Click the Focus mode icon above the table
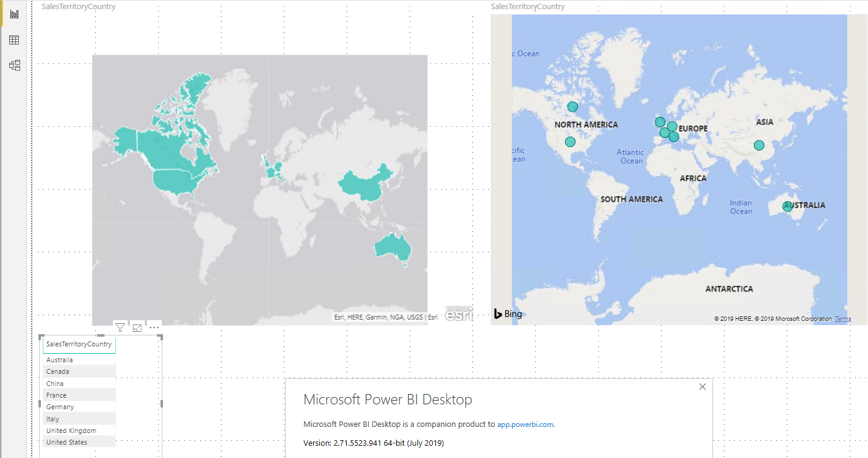868x458 pixels. (x=137, y=327)
